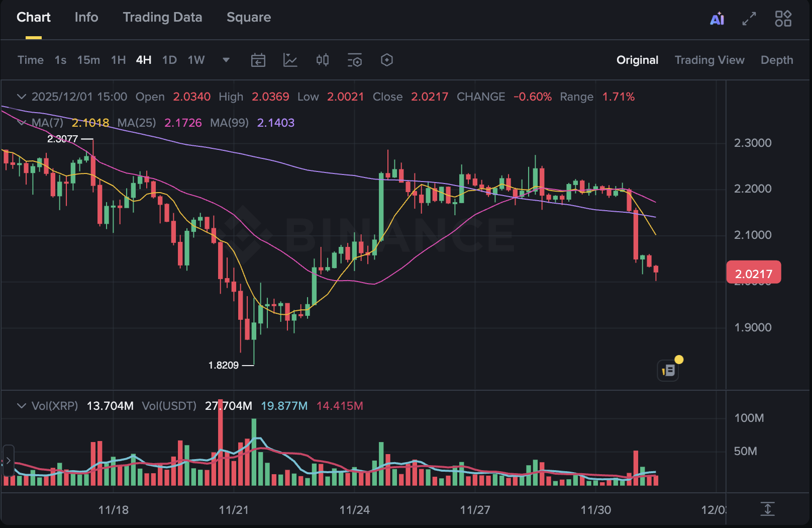Open the AI analysis icon

pos(717,19)
